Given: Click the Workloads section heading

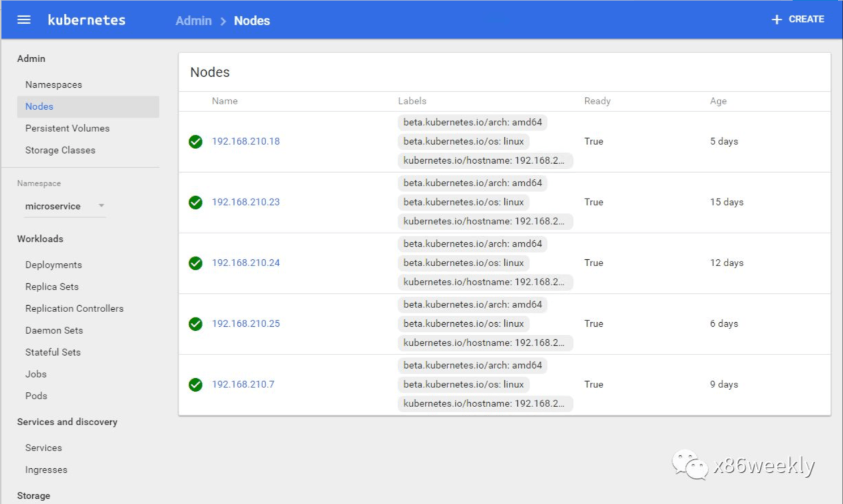Looking at the screenshot, I should 40,239.
